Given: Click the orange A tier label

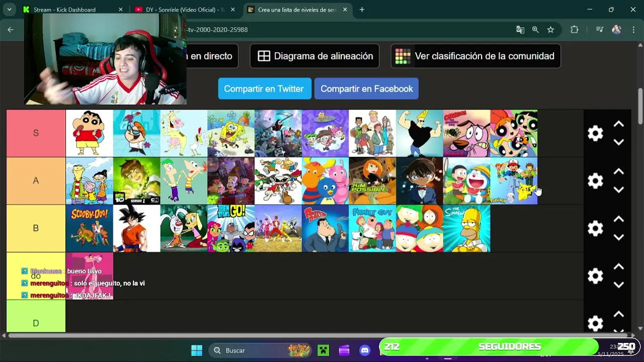Looking at the screenshot, I should pos(36,180).
